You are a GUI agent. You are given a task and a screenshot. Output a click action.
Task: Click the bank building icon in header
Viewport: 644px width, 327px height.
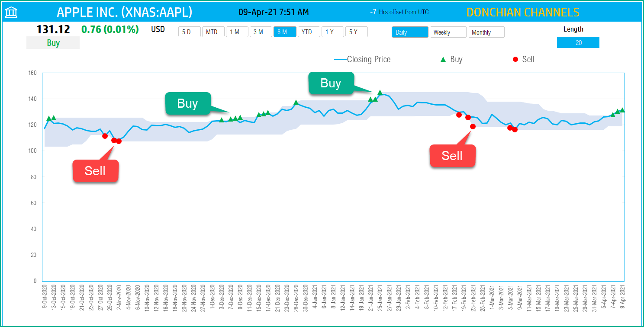(x=12, y=13)
